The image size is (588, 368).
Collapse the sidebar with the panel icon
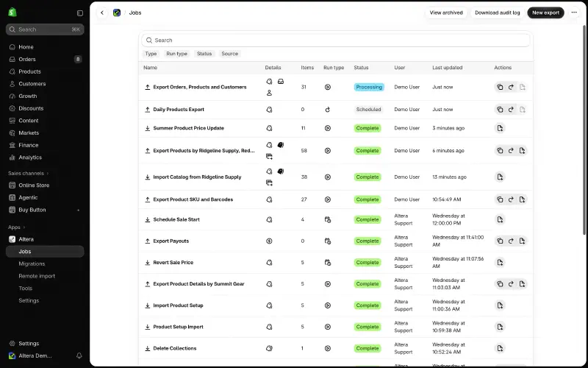(x=80, y=13)
